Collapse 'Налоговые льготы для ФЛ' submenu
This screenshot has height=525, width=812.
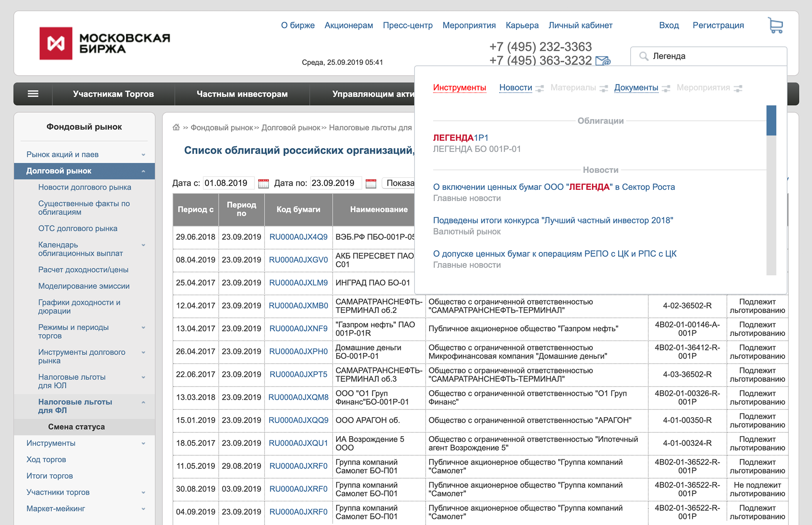click(x=143, y=402)
